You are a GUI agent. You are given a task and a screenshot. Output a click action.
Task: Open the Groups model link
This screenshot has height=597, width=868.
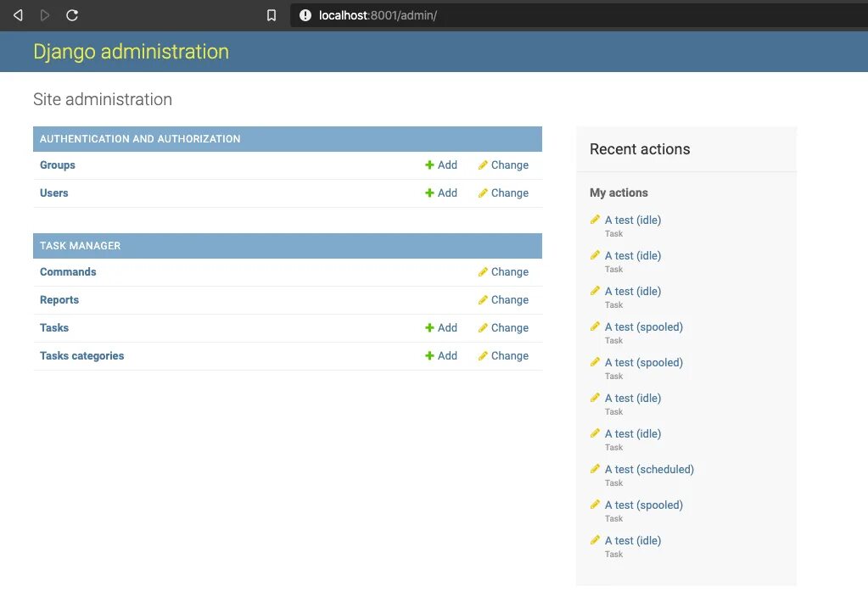(58, 165)
